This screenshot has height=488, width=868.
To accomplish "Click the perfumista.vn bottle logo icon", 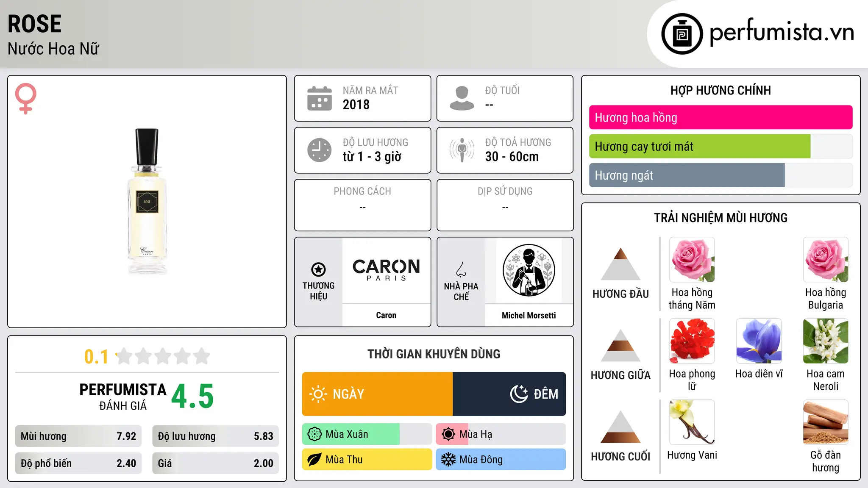I will (682, 34).
